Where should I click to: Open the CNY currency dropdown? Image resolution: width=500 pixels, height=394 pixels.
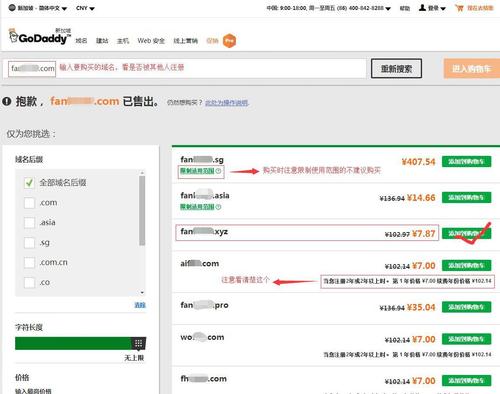(85, 8)
